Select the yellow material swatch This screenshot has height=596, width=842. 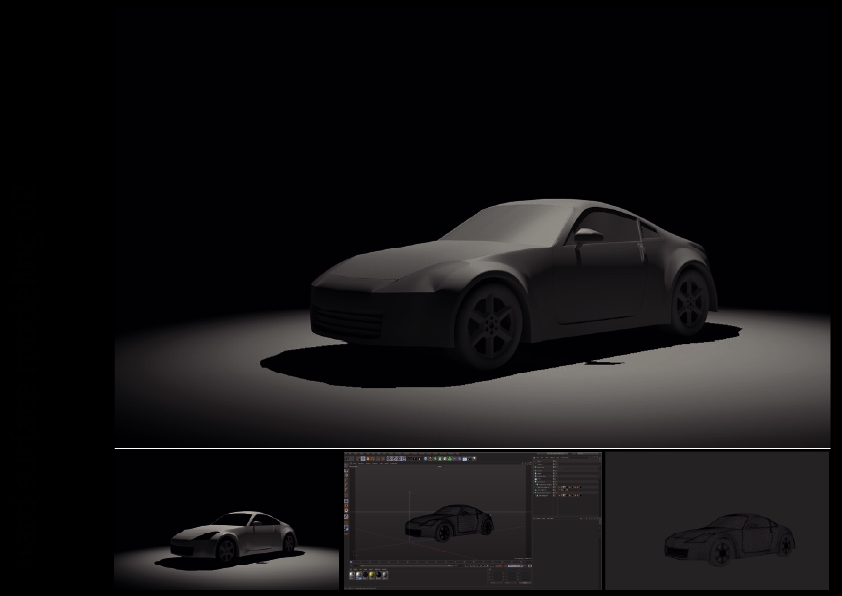coord(372,575)
